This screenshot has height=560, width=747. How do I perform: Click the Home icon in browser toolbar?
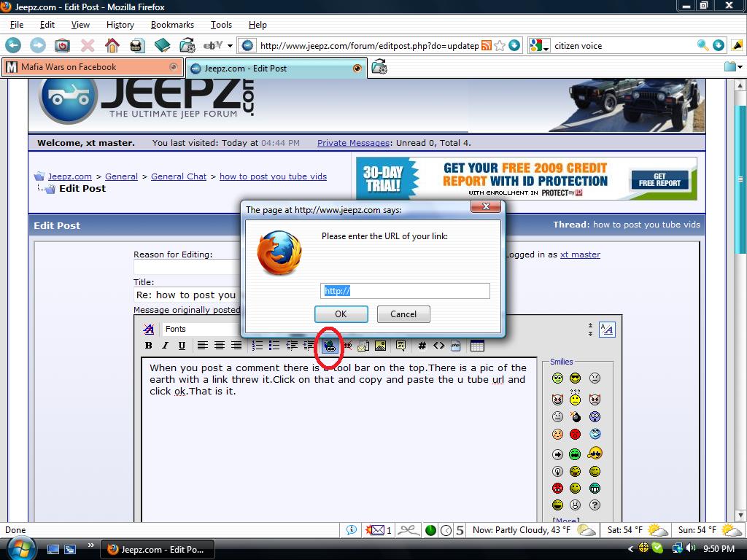[x=112, y=45]
